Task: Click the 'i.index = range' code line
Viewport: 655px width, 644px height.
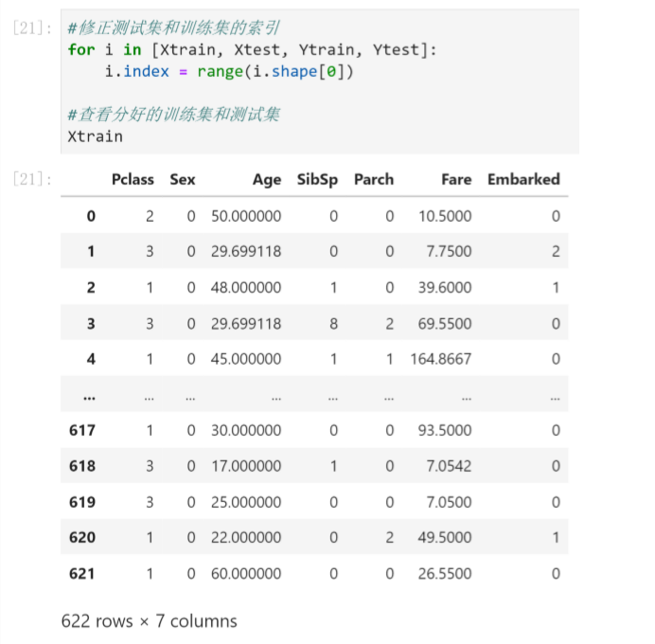Action: (229, 71)
